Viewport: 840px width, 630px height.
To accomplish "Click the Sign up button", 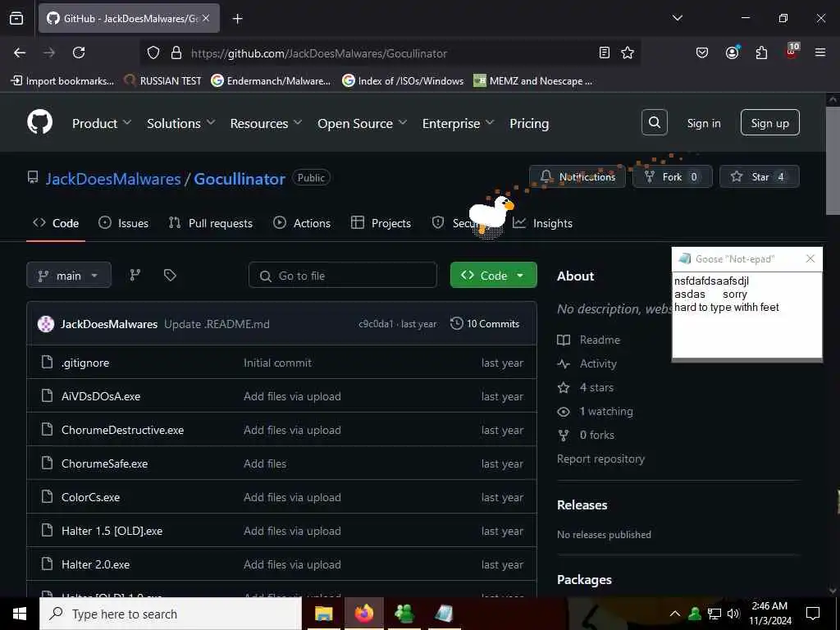I will tap(769, 123).
